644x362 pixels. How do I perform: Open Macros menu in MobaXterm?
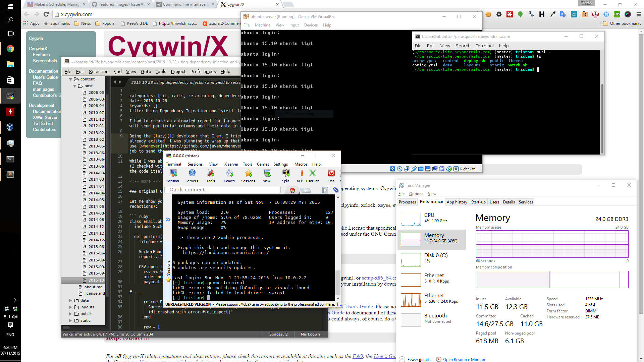[x=301, y=164]
